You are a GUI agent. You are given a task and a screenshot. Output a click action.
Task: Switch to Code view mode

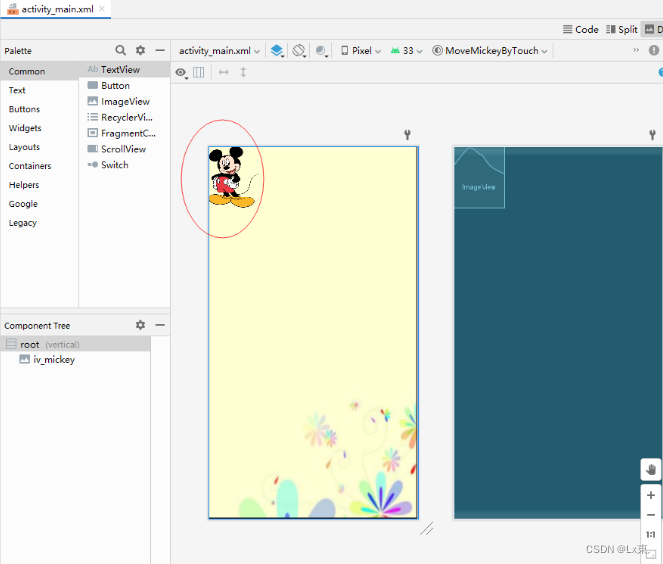pos(581,29)
